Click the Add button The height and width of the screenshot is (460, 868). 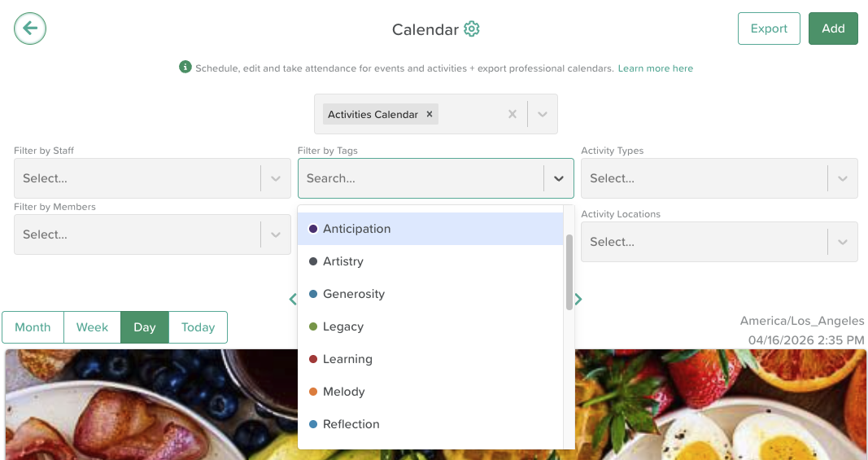click(x=833, y=28)
